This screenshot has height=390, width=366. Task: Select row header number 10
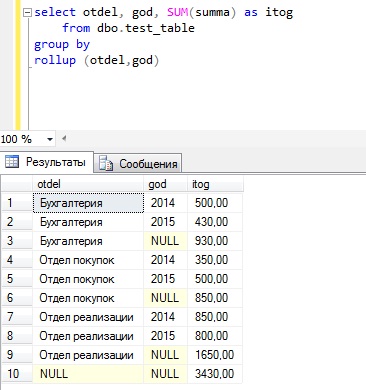[17, 374]
